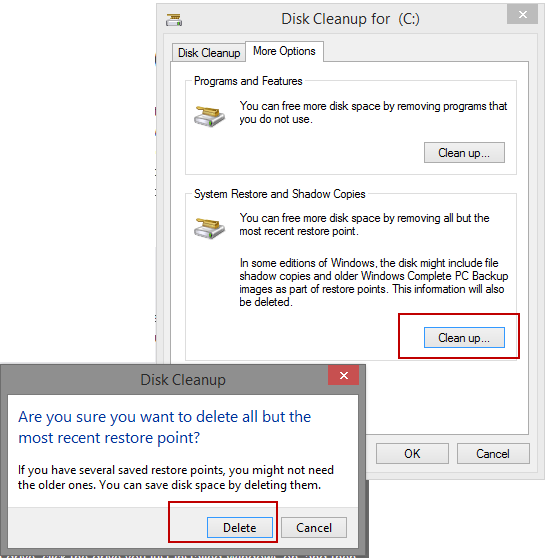Screen dimensions: 545x558
Task: Click text 'removing all but the most recent restore point'
Action: tap(364, 224)
